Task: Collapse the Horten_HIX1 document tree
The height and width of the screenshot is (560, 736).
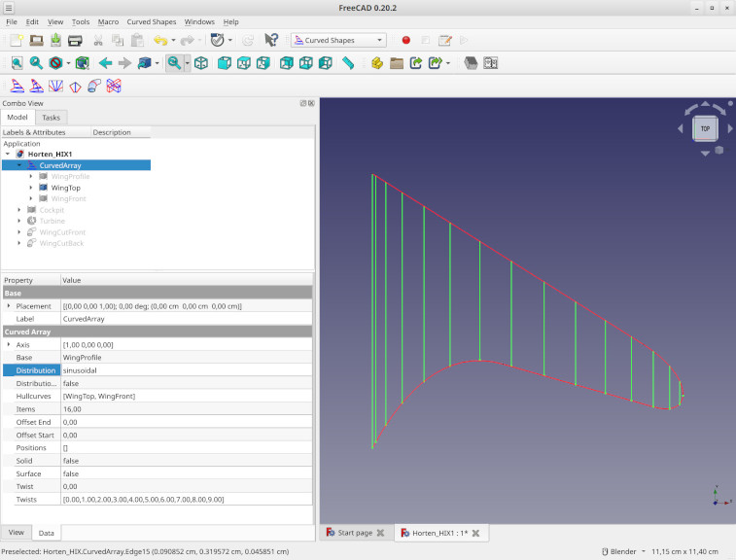Action: [8, 154]
